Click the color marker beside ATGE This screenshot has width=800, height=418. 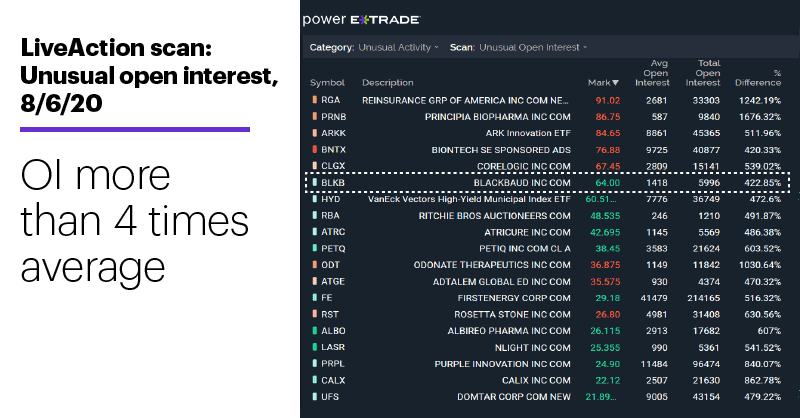click(315, 281)
